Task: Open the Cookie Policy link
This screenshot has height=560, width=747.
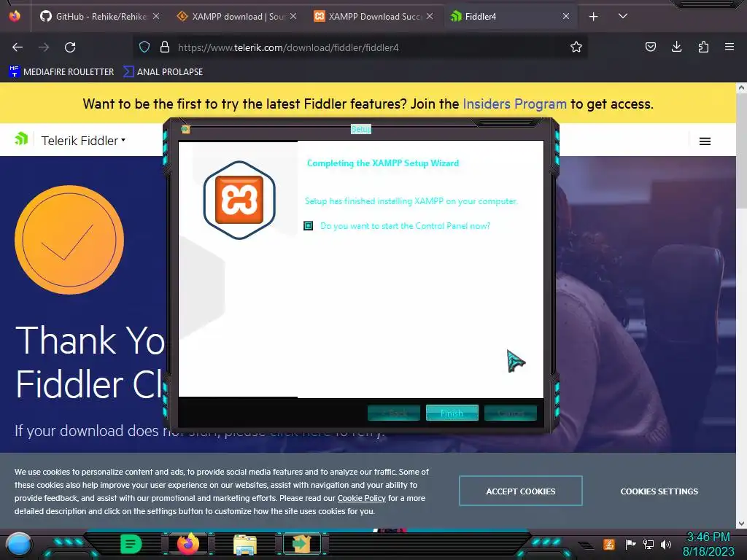Action: [x=362, y=497]
